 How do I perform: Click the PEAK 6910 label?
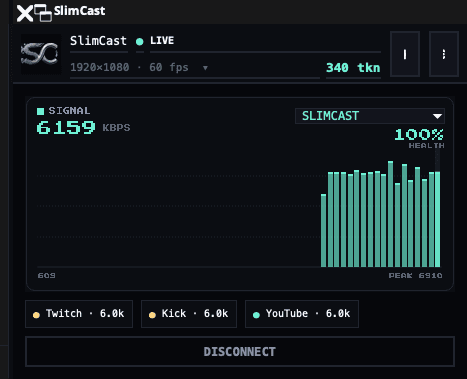415,276
